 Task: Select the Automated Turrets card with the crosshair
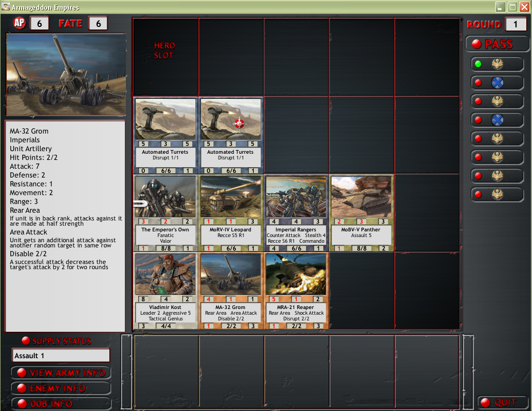coord(231,136)
